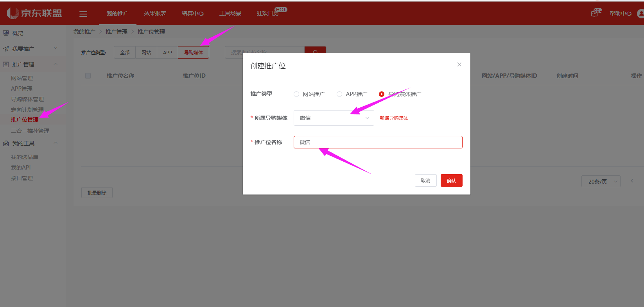Expand 我要推广 sidebar section
644x307 pixels.
point(56,48)
